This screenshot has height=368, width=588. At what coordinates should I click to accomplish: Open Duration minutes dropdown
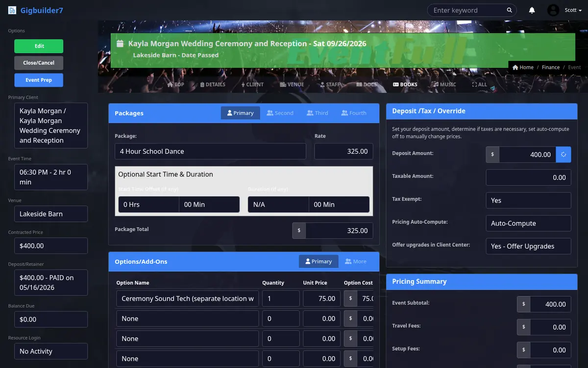[x=339, y=205]
